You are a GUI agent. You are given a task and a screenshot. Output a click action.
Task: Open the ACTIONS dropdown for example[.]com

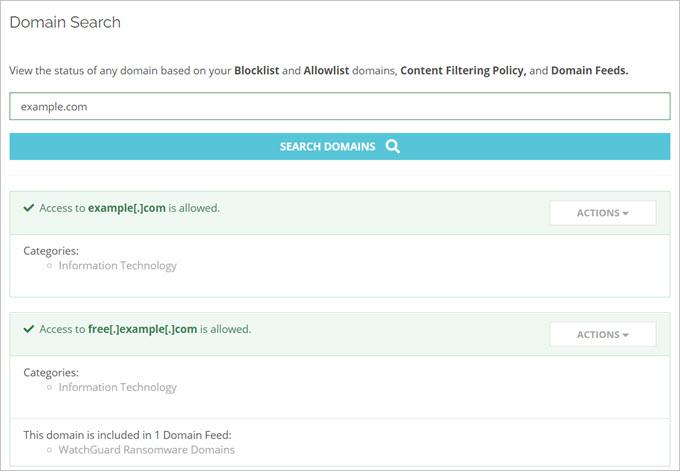[x=602, y=213]
